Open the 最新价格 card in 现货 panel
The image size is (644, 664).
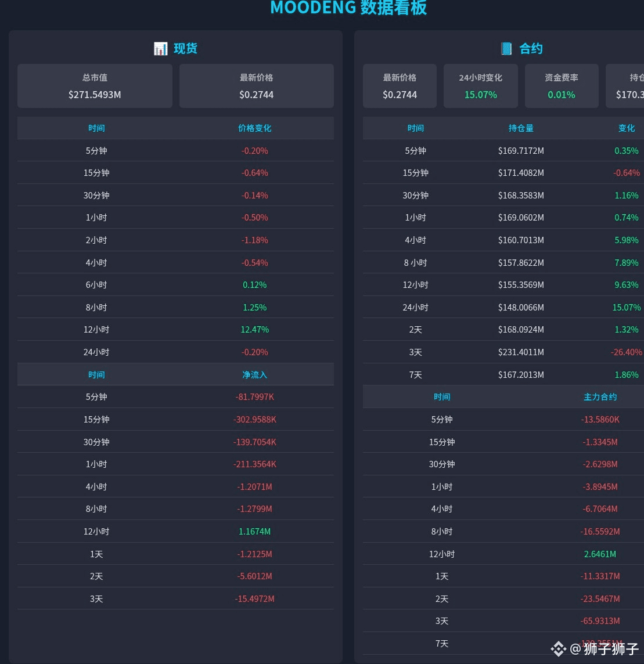click(x=256, y=85)
